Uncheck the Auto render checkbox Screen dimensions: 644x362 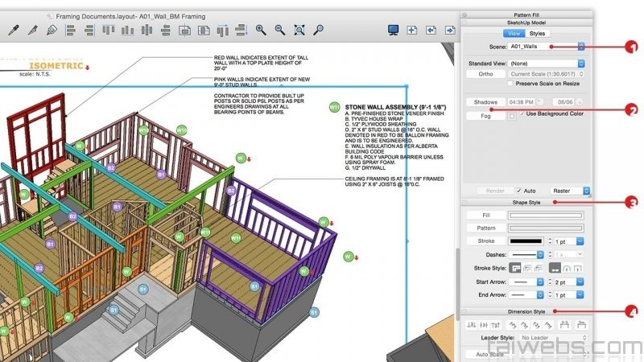point(518,191)
